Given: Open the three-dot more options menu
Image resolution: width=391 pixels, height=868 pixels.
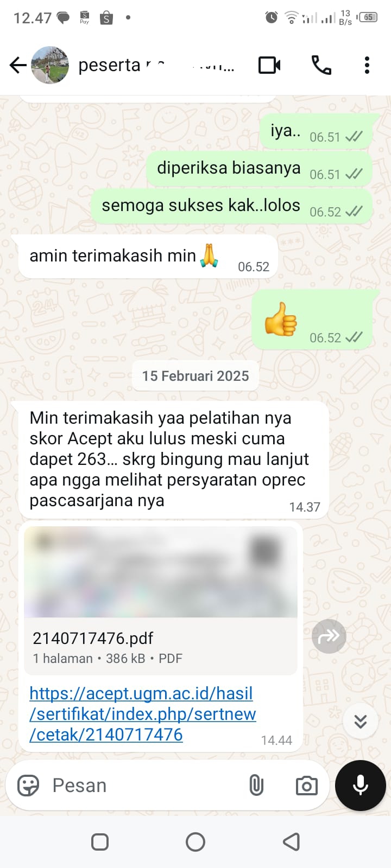Looking at the screenshot, I should 367,65.
